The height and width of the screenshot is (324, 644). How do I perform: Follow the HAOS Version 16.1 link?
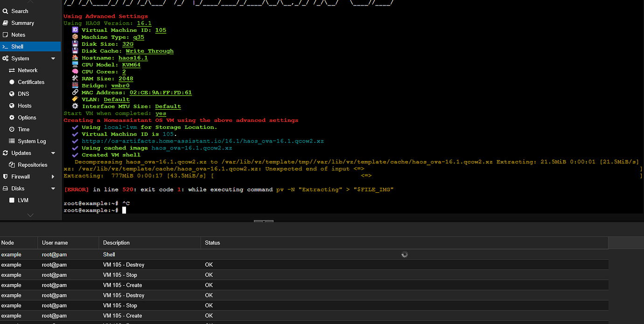click(144, 22)
